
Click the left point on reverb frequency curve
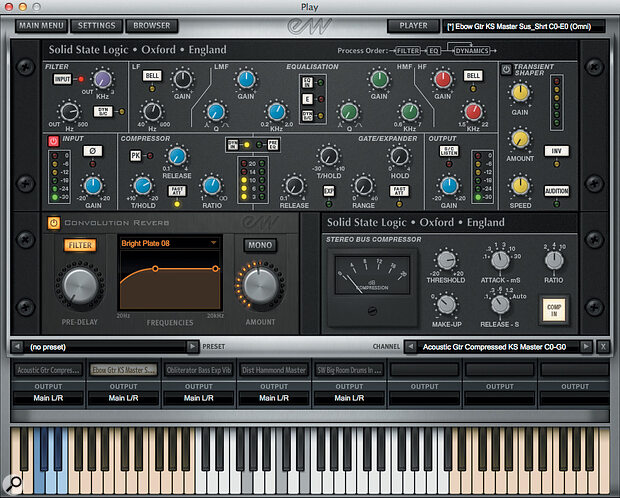(x=155, y=269)
